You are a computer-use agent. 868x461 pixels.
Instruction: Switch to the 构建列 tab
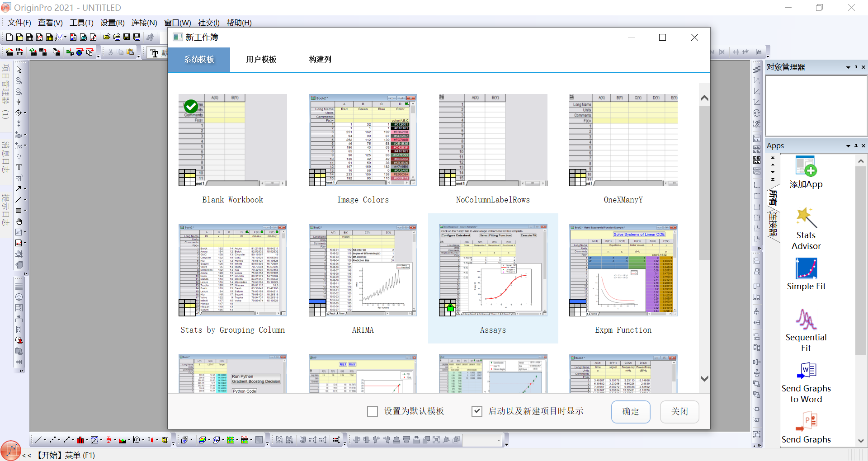tap(320, 59)
